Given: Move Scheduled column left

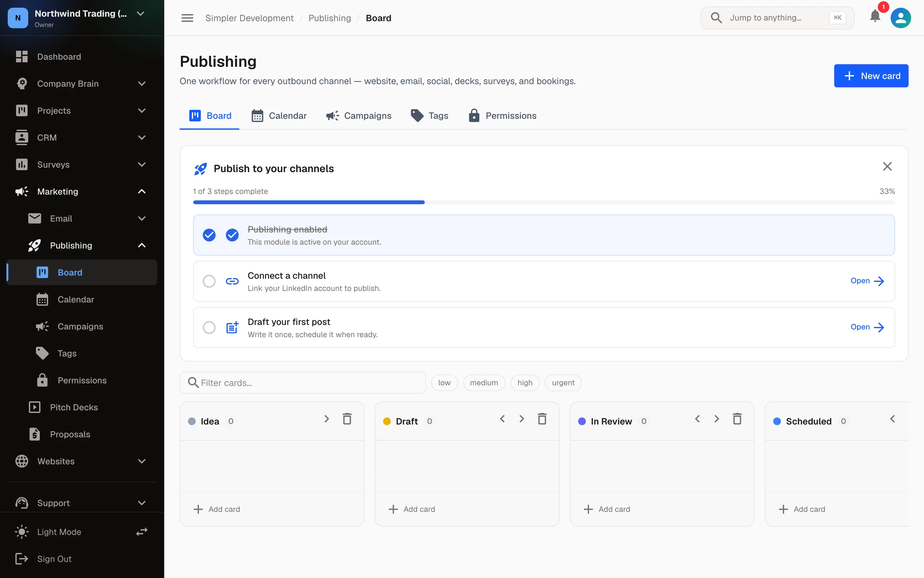Looking at the screenshot, I should coord(893,419).
